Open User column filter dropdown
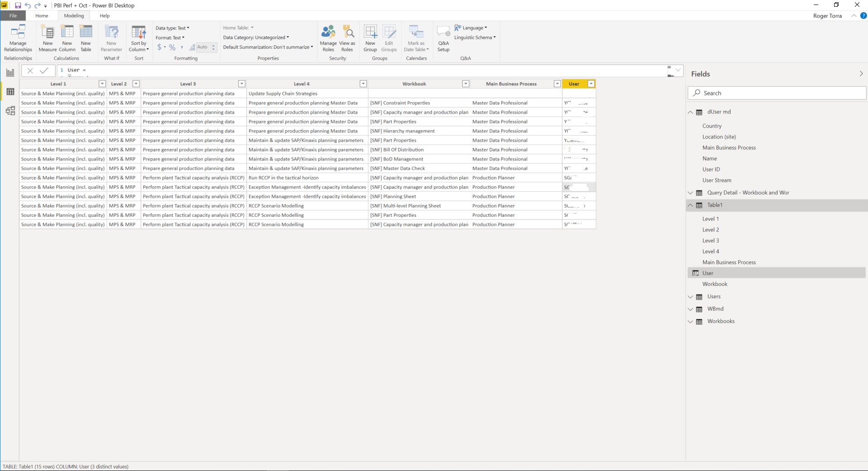The height and width of the screenshot is (471, 868). pyautogui.click(x=591, y=84)
